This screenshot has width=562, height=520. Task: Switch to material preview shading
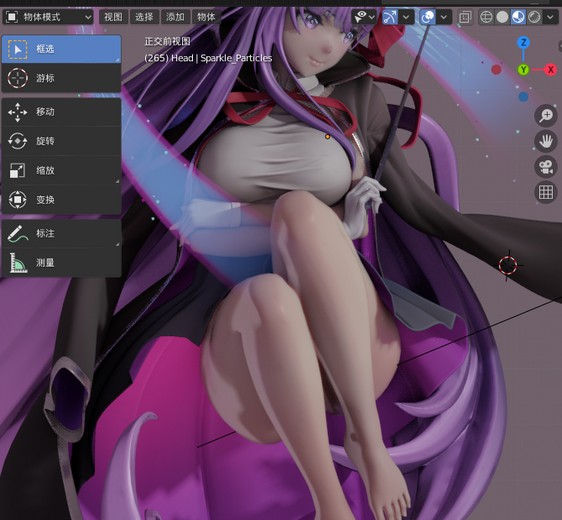point(518,17)
